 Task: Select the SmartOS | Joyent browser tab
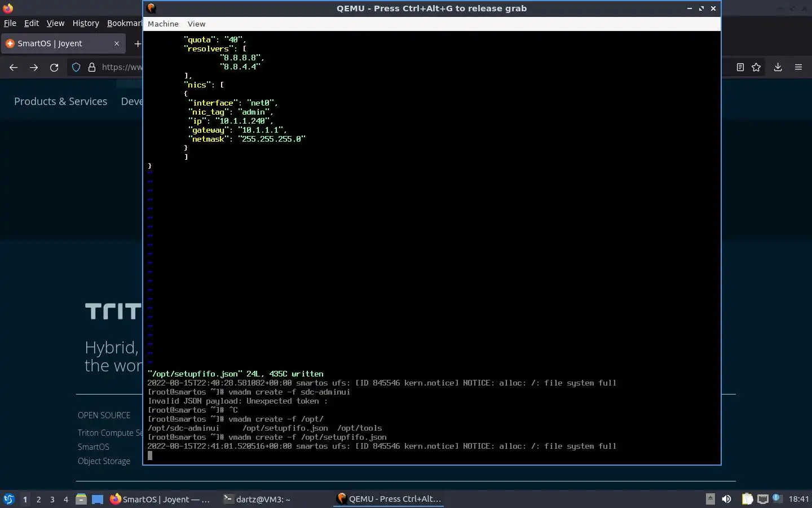(62, 43)
